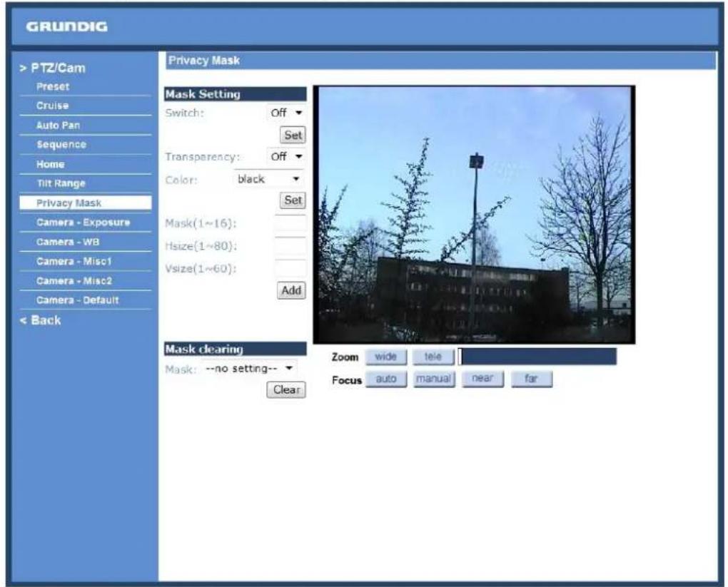
Task: Expand the Mask clearing dropdown
Action: 249,369
